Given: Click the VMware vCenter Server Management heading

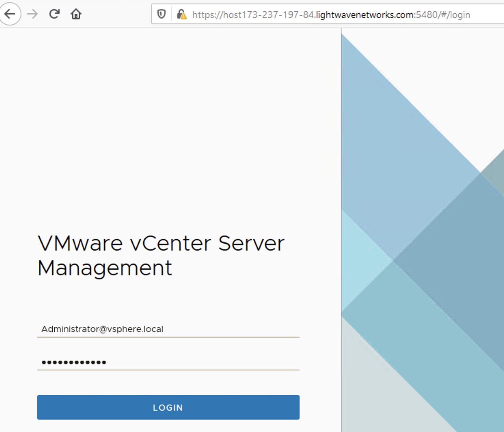Looking at the screenshot, I should 161,256.
